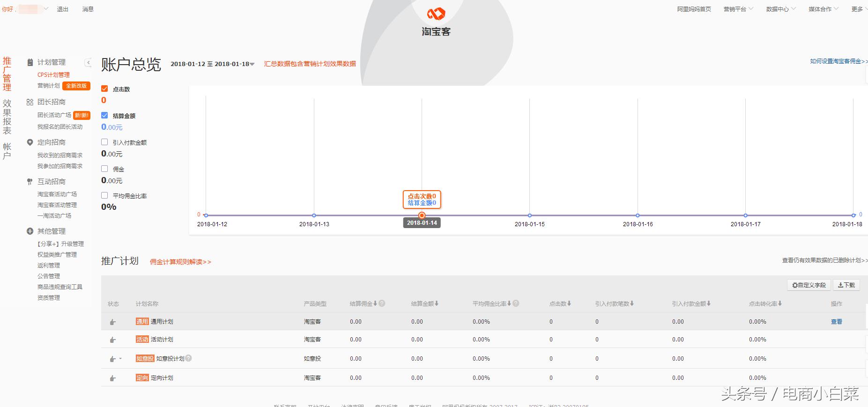Click the thumbs-up status icon for 如意投计划
The image size is (868, 407).
pyautogui.click(x=112, y=359)
